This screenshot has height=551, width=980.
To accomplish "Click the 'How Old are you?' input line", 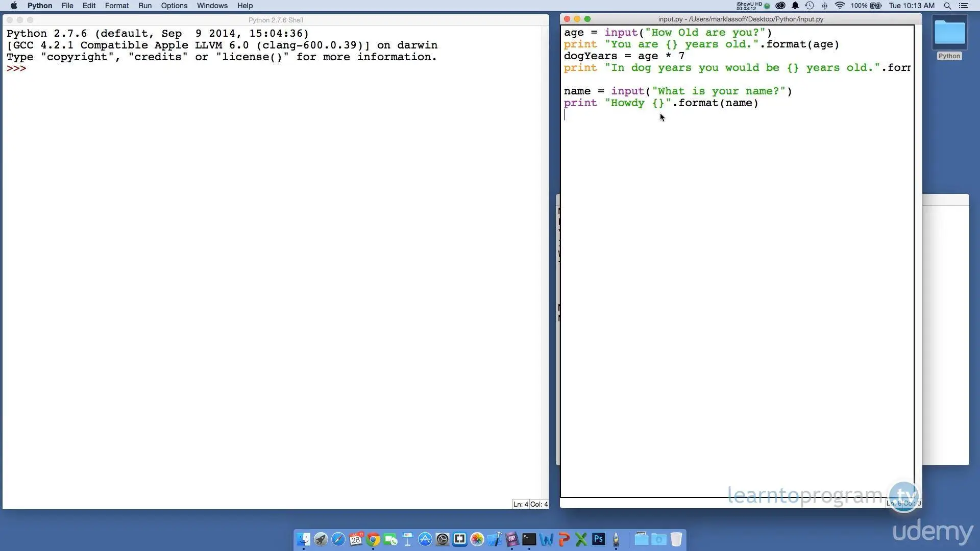I will click(x=668, y=33).
